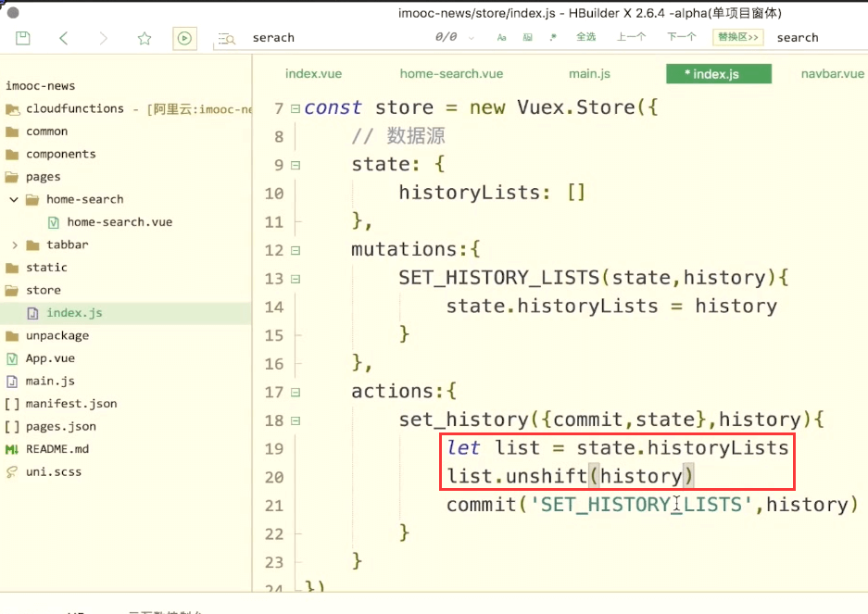Open home-search.vue in file tree
This screenshot has width=868, height=614.
[x=120, y=222]
